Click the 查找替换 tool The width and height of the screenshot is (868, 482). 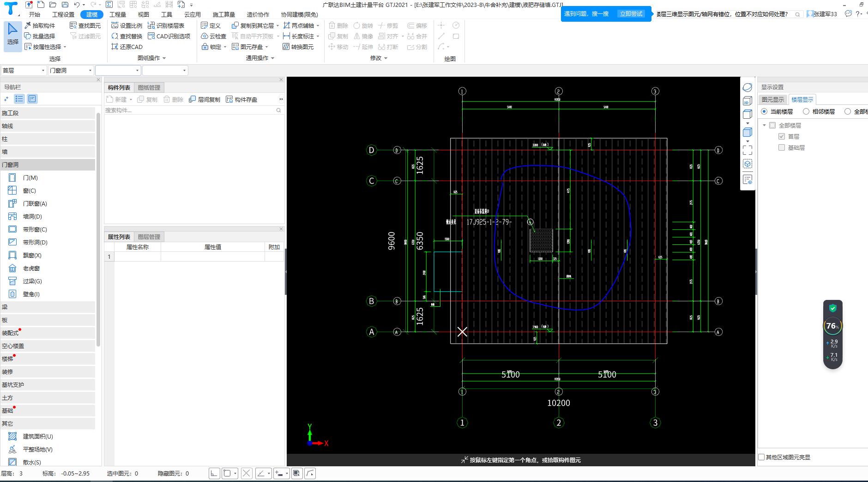coord(127,36)
